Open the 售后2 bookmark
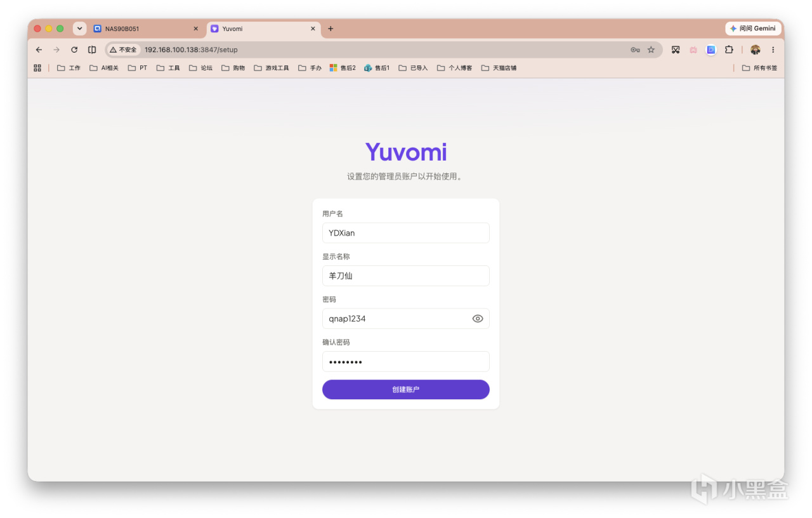812x518 pixels. [343, 68]
